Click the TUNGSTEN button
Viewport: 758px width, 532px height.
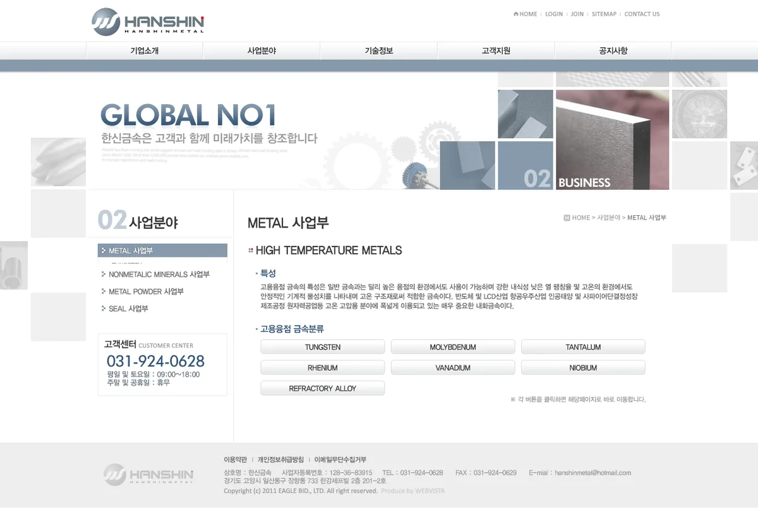pyautogui.click(x=323, y=347)
